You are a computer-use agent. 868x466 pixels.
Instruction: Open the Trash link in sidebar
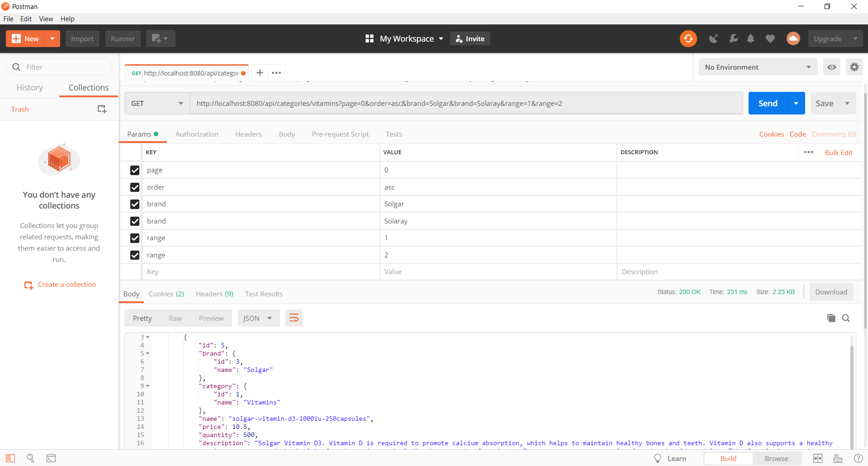20,109
